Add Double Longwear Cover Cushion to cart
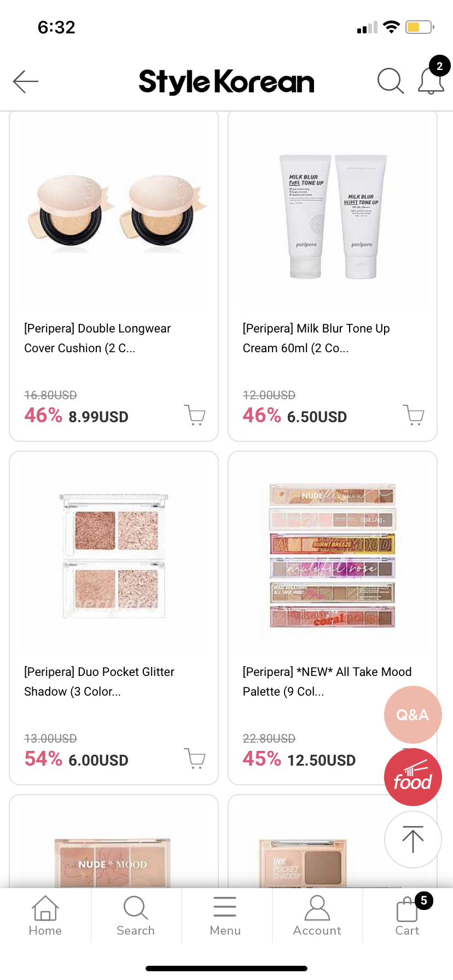Screen dimensions: 453x980 pyautogui.click(x=195, y=415)
